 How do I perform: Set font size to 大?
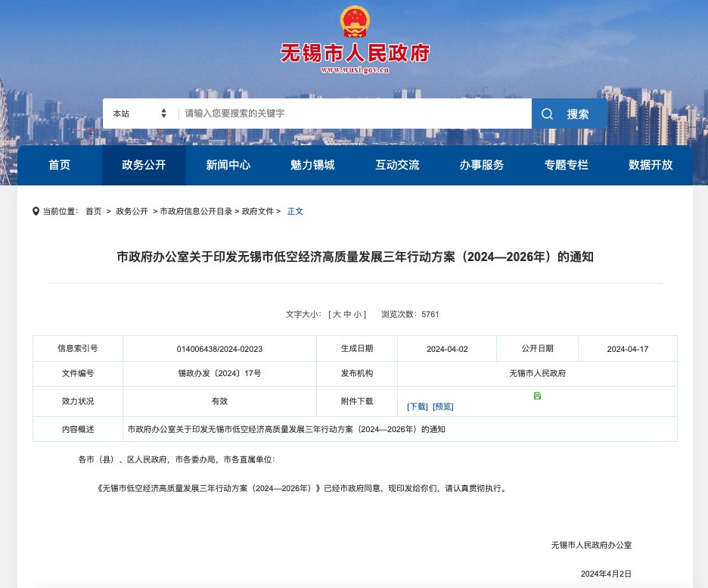[337, 314]
